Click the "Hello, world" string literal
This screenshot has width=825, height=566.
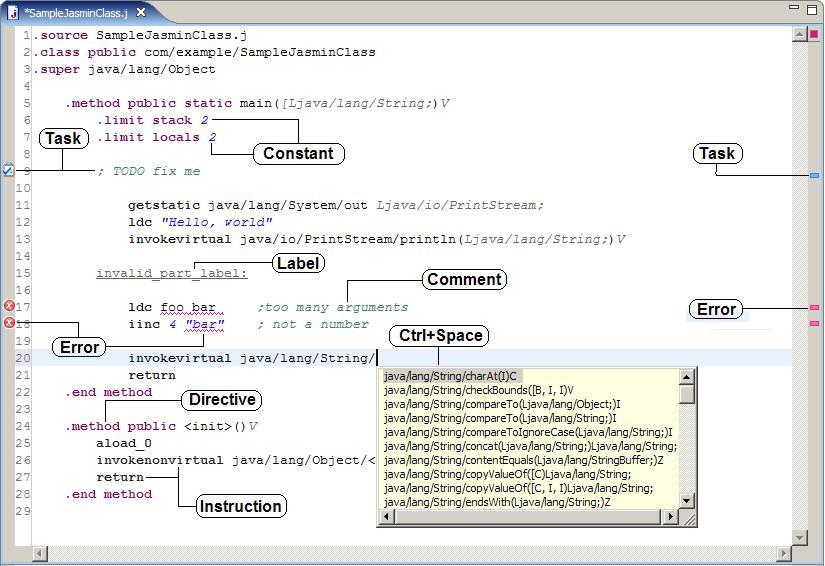(x=217, y=222)
